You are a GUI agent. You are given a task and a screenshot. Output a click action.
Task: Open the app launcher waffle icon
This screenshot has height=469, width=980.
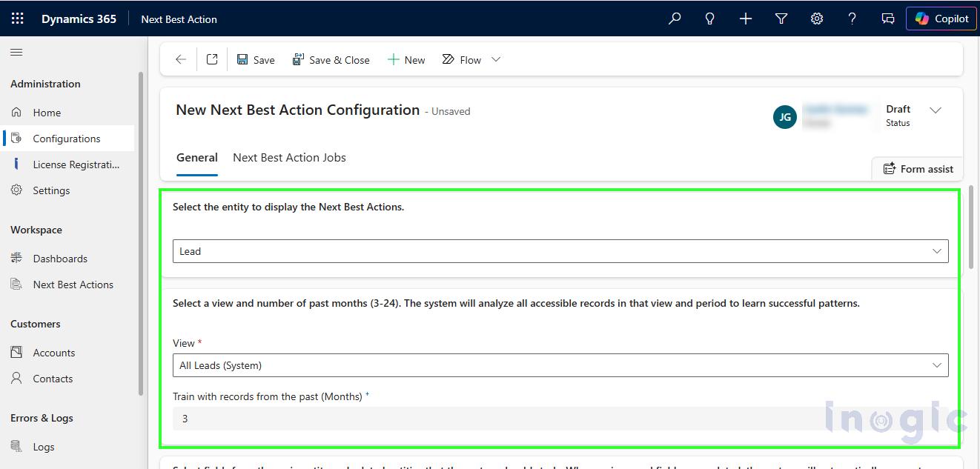[x=18, y=19]
